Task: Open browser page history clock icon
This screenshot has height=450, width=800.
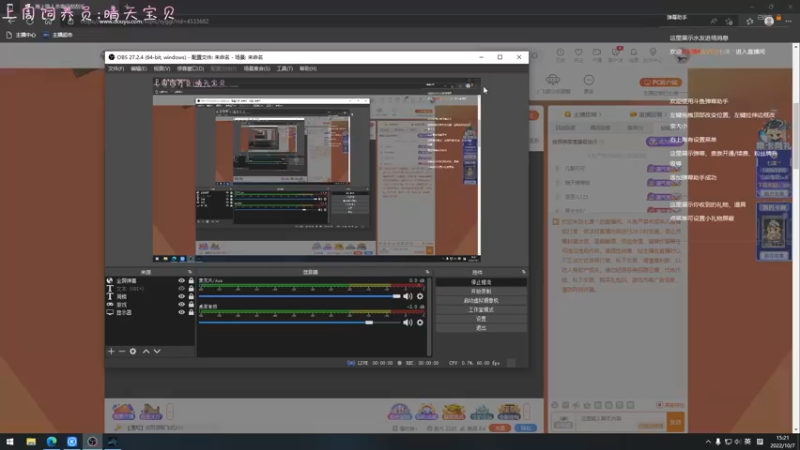Action: point(560,54)
